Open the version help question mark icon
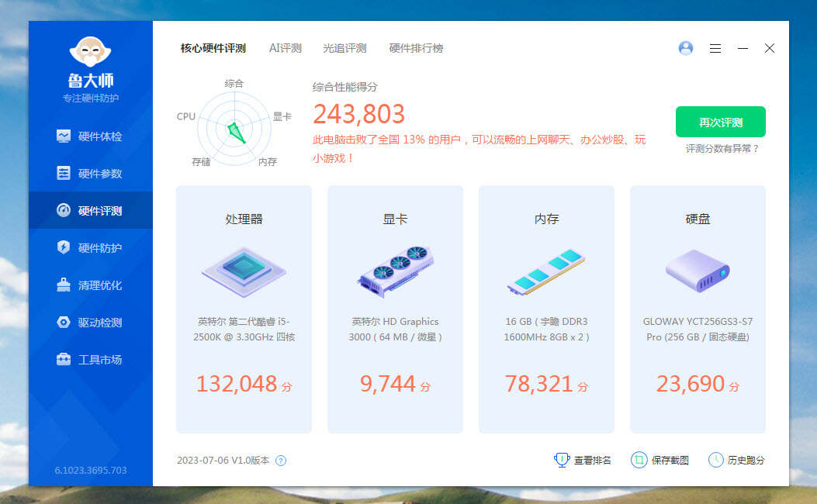 282,460
